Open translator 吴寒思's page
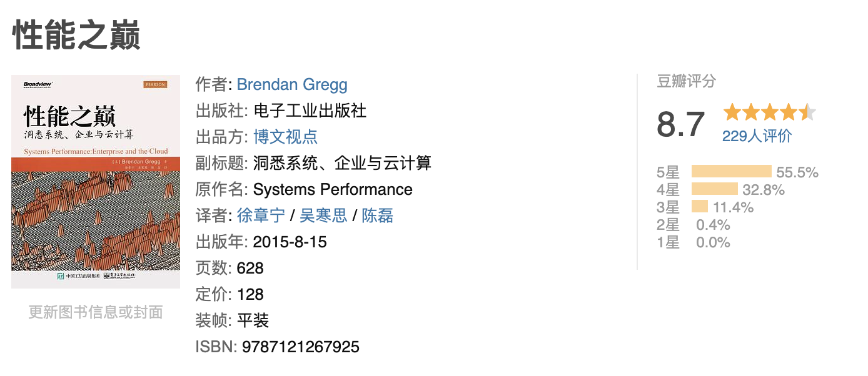Viewport: 868px width, 376px height. [x=323, y=215]
